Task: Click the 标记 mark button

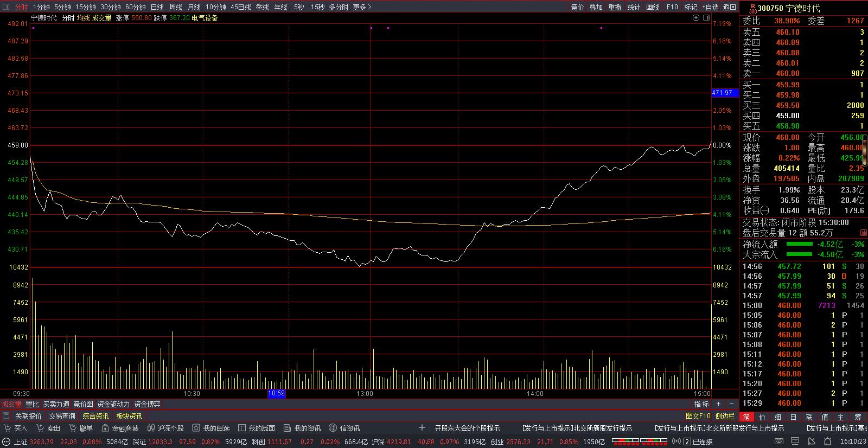Action: pyautogui.click(x=691, y=7)
